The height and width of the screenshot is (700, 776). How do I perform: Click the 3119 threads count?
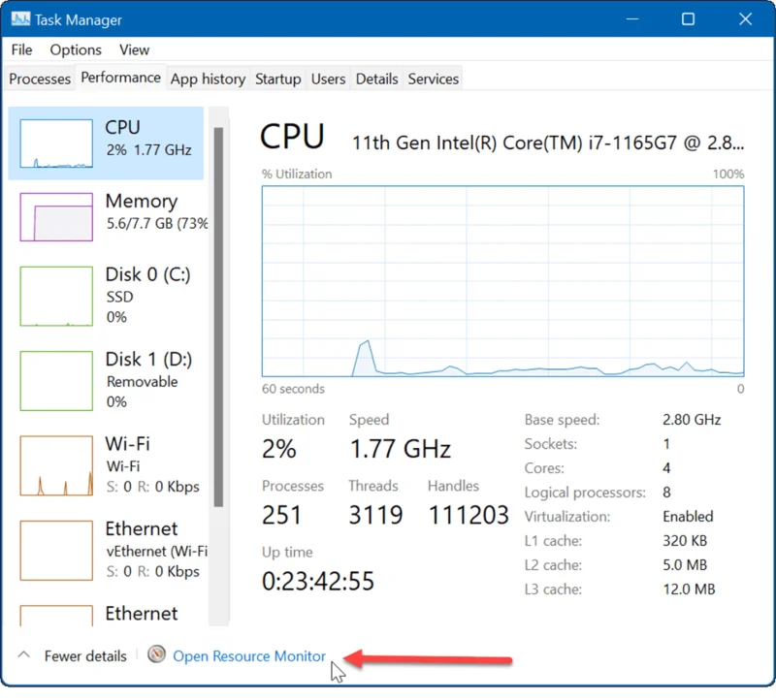click(x=375, y=515)
